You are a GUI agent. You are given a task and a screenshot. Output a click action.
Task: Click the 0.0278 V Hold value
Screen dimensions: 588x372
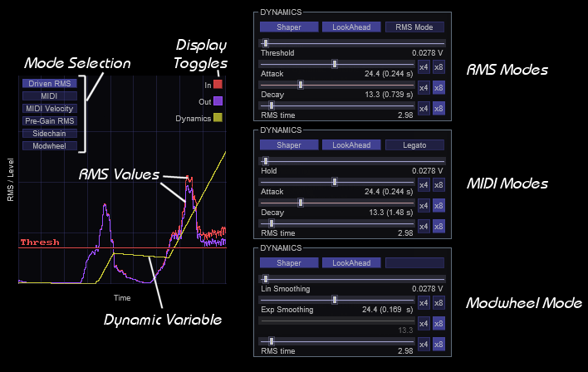428,170
